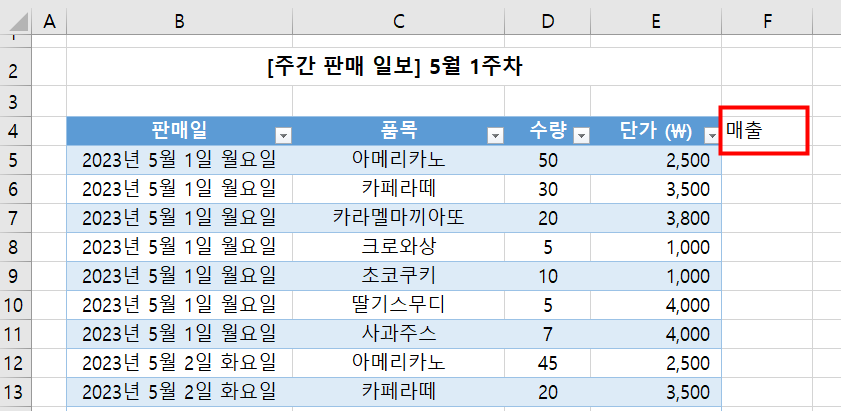Select cell F4 containing 매출
841x411 pixels.
coord(767,131)
